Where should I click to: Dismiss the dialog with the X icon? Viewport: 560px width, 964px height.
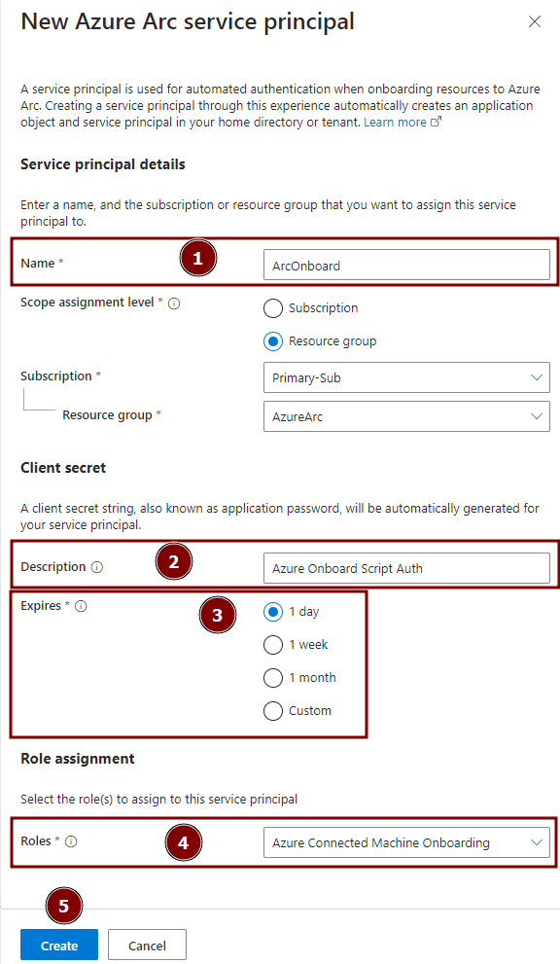click(535, 21)
